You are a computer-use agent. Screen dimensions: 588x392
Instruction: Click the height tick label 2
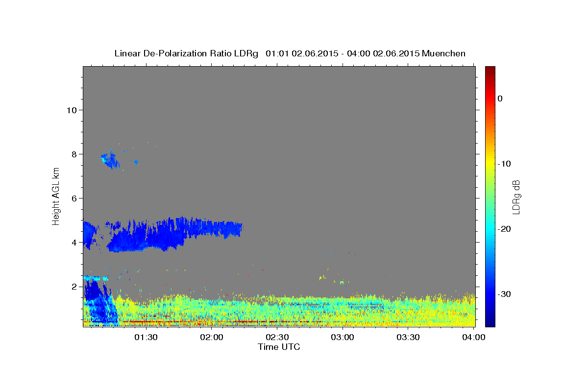(x=74, y=286)
